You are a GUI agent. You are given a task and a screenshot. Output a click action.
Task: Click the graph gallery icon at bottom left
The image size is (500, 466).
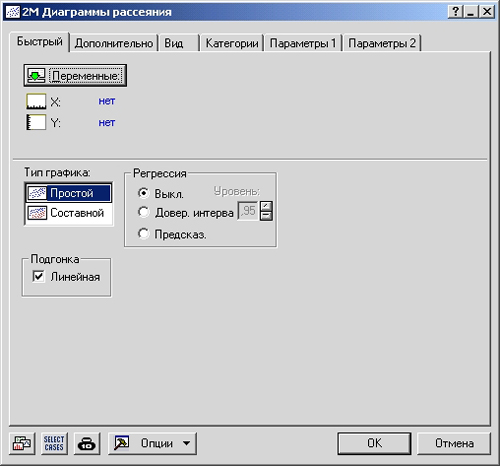click(22, 443)
